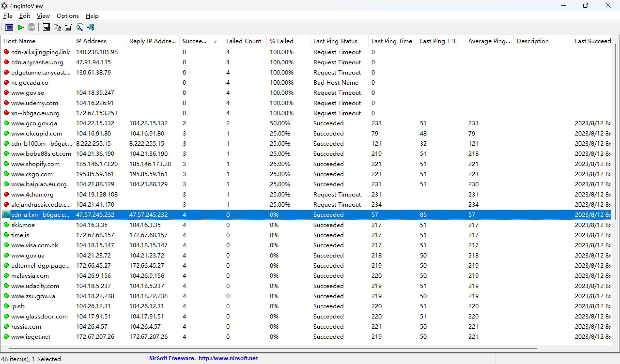Viewport: 620px width, 364px height.
Task: Sort by the Description column header
Action: (x=542, y=41)
